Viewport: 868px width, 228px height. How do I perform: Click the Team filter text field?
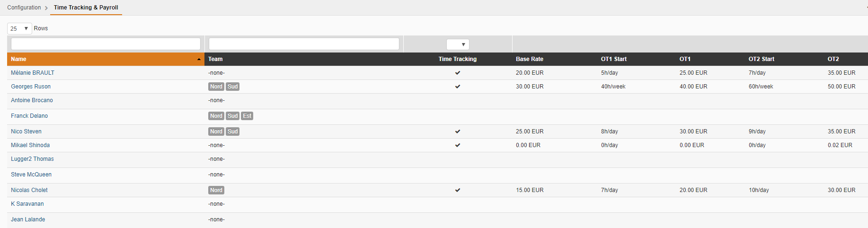click(x=304, y=44)
